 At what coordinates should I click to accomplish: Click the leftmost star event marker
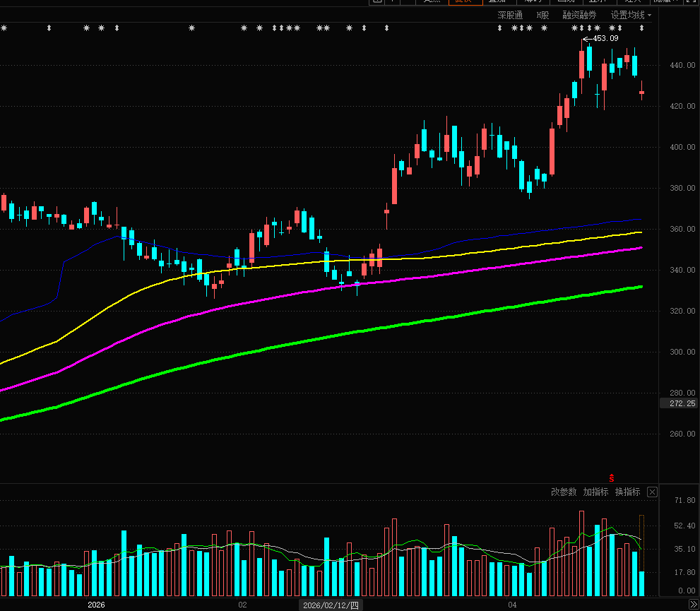point(4,28)
